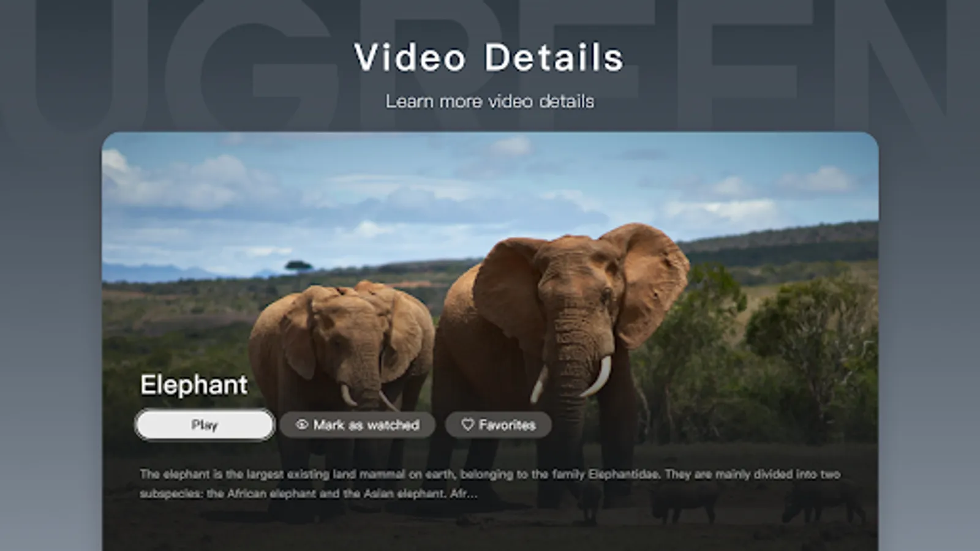Click the Video Details heading

[x=489, y=58]
